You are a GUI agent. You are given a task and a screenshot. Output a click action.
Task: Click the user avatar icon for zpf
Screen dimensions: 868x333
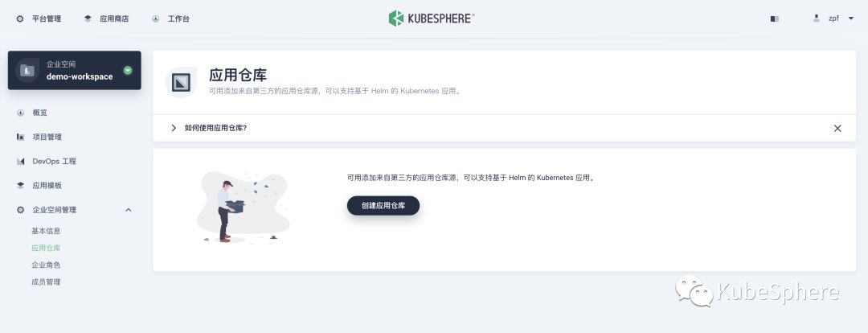click(817, 18)
